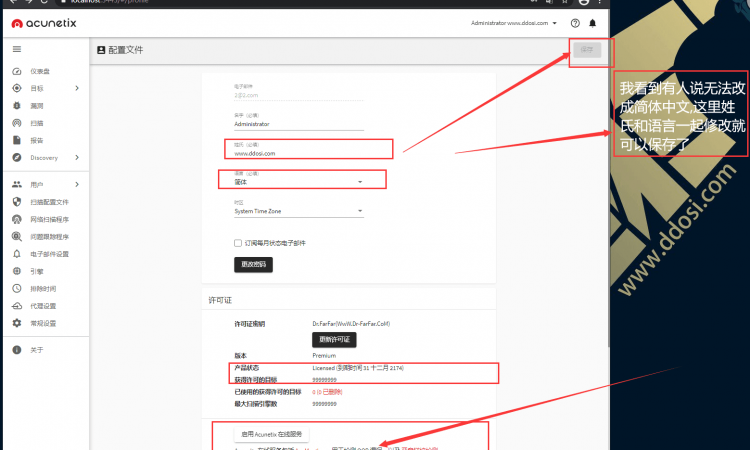750x450 pixels.
Task: Open the 仪表盘 dashboard gauge icon
Action: [x=17, y=71]
